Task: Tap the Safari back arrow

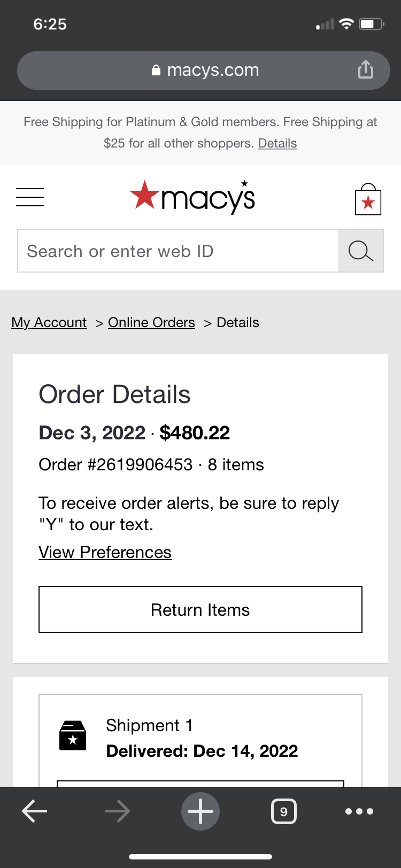Action: 34,811
